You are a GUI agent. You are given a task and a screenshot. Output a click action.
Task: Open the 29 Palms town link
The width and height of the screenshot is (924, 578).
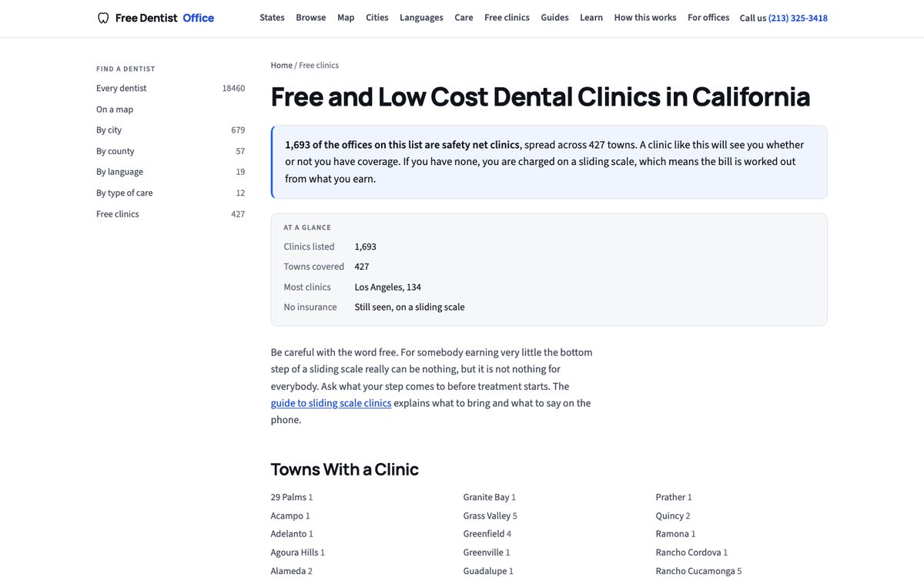[289, 497]
